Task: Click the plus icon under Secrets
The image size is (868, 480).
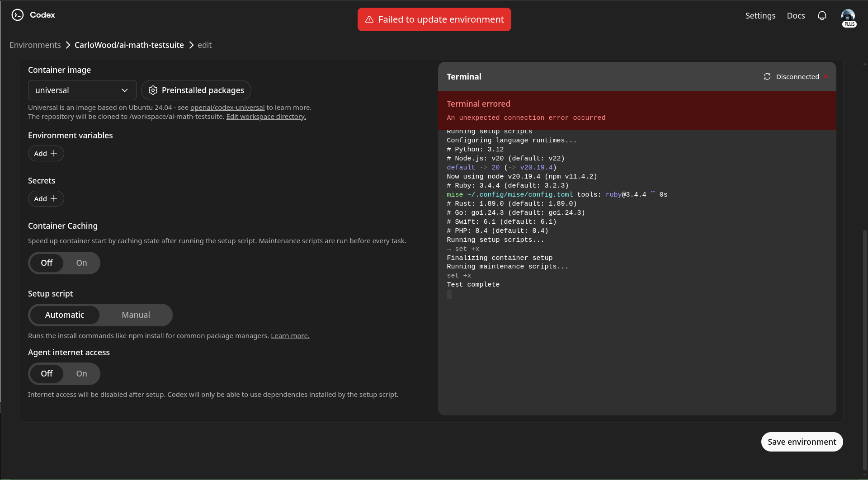Action: click(54, 198)
